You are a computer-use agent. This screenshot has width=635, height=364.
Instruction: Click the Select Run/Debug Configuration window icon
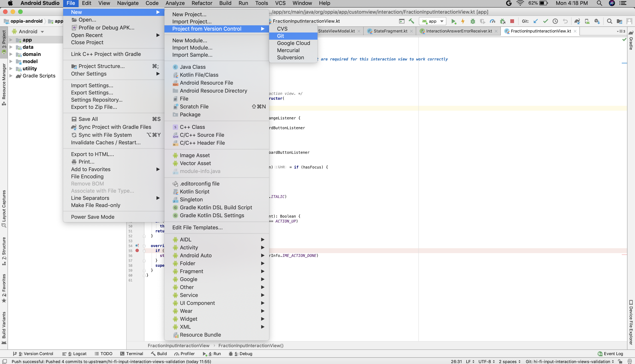click(402, 22)
